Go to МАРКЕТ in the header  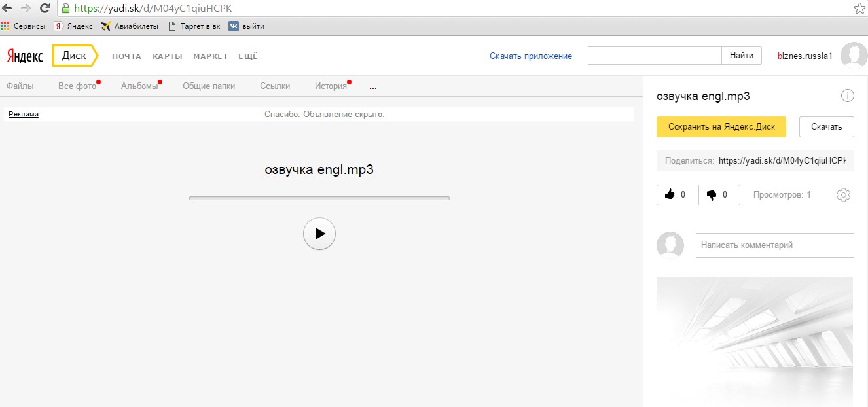pyautogui.click(x=211, y=56)
